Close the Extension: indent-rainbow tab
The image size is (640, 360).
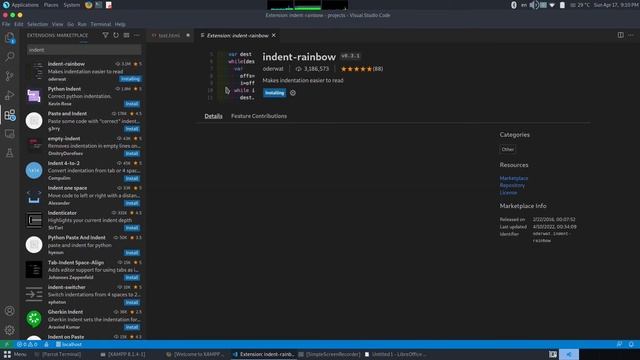[274, 36]
